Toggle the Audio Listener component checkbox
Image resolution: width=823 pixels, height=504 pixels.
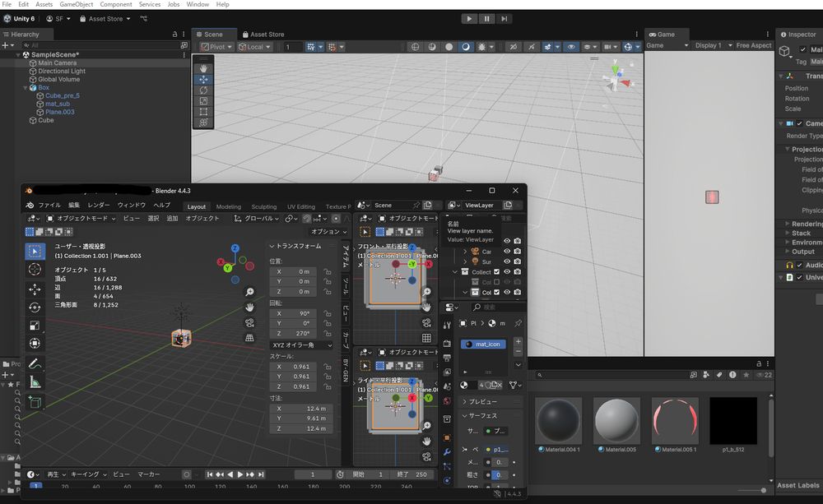[799, 265]
